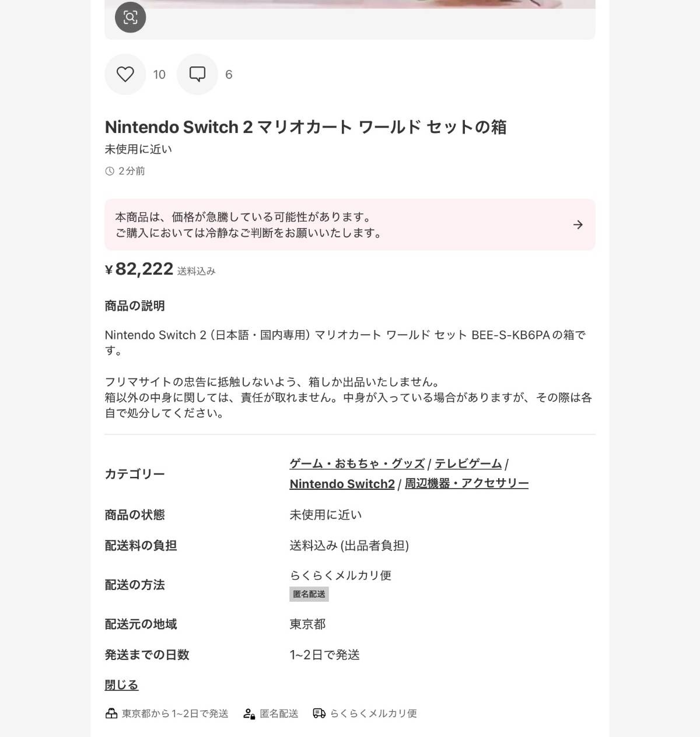700x737 pixels.
Task: Click the comment count 6
Action: pos(229,75)
